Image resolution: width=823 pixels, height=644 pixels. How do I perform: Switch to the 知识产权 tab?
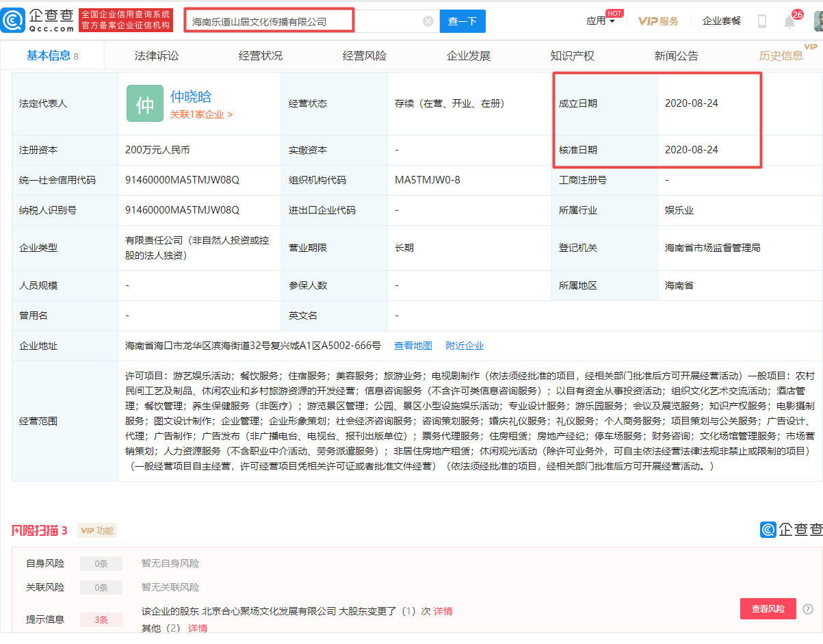tap(573, 55)
